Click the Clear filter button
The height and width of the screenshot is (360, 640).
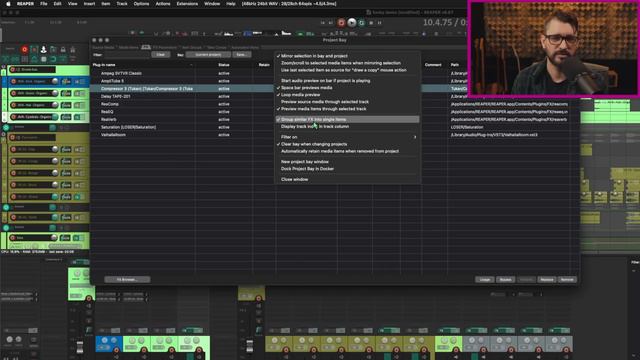[x=160, y=55]
